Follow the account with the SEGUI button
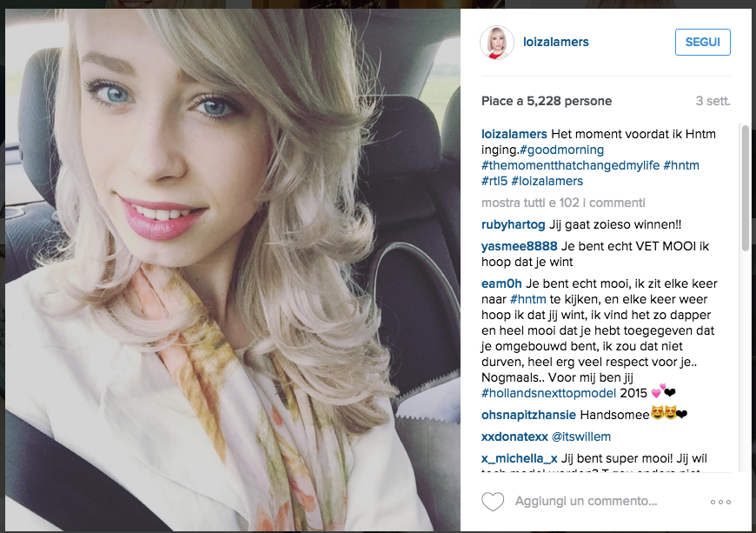Screen dimensions: 756x533 [702, 42]
